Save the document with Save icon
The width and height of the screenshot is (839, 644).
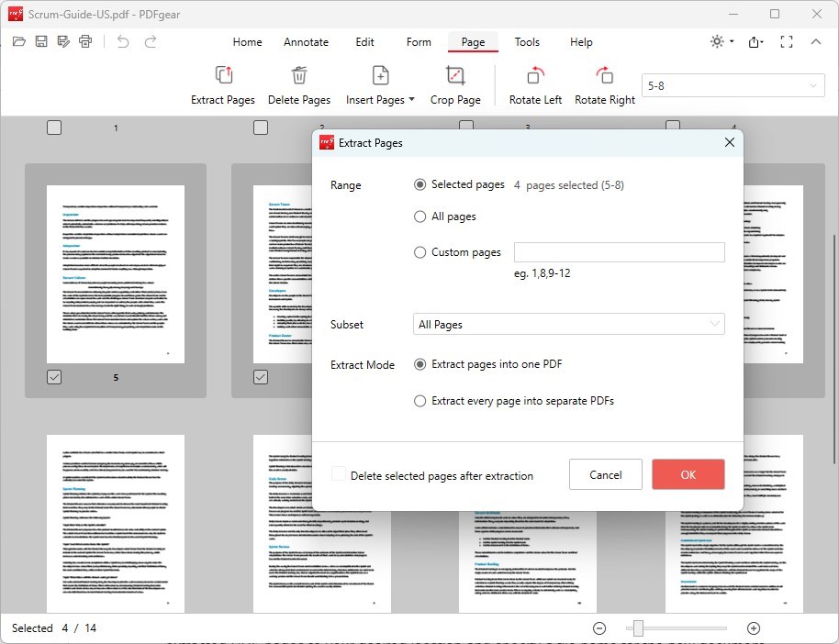[40, 40]
